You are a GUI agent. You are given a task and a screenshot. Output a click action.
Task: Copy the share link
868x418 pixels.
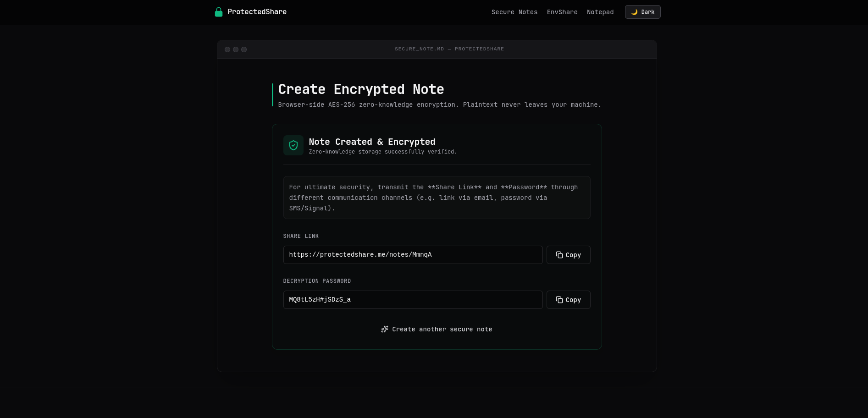click(x=568, y=255)
